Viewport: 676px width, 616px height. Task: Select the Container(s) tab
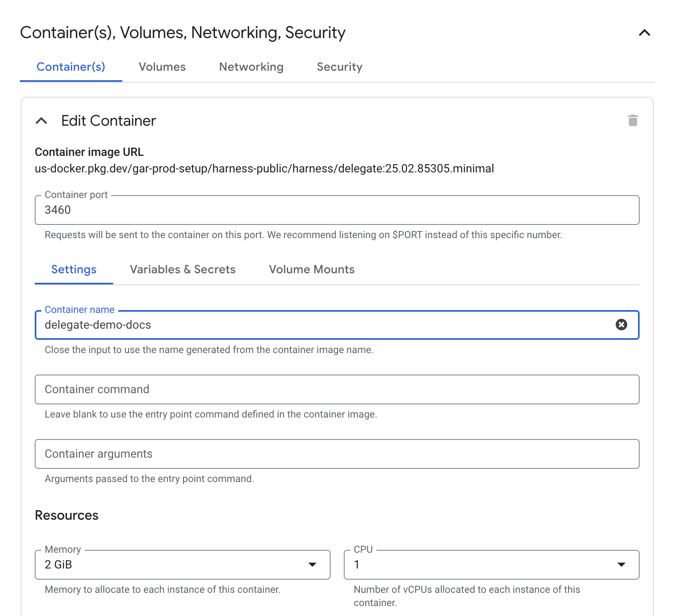[71, 67]
